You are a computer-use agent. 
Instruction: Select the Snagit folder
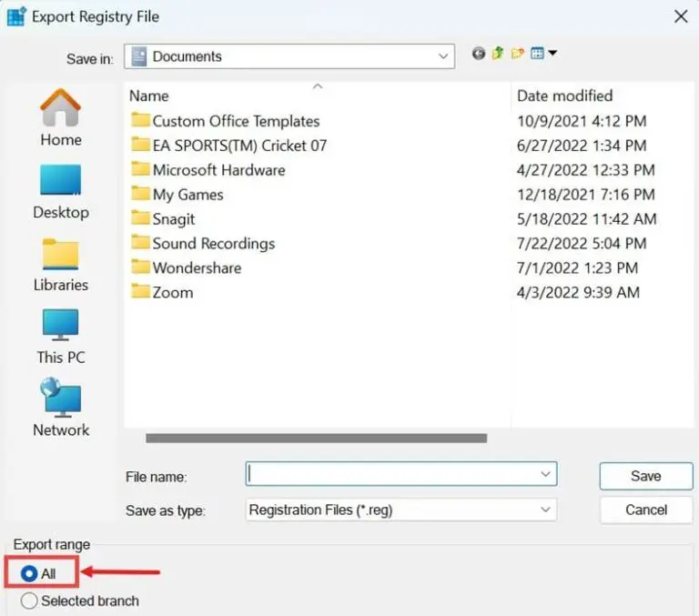(173, 219)
